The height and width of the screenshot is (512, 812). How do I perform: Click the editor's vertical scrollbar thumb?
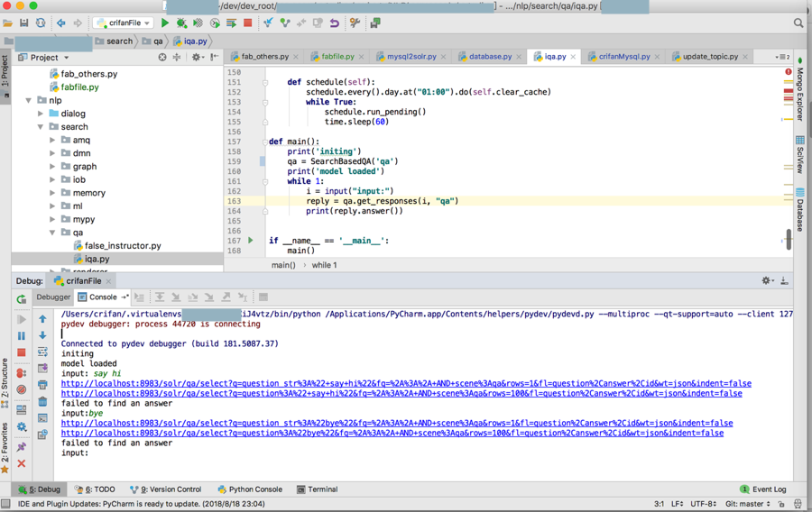789,239
